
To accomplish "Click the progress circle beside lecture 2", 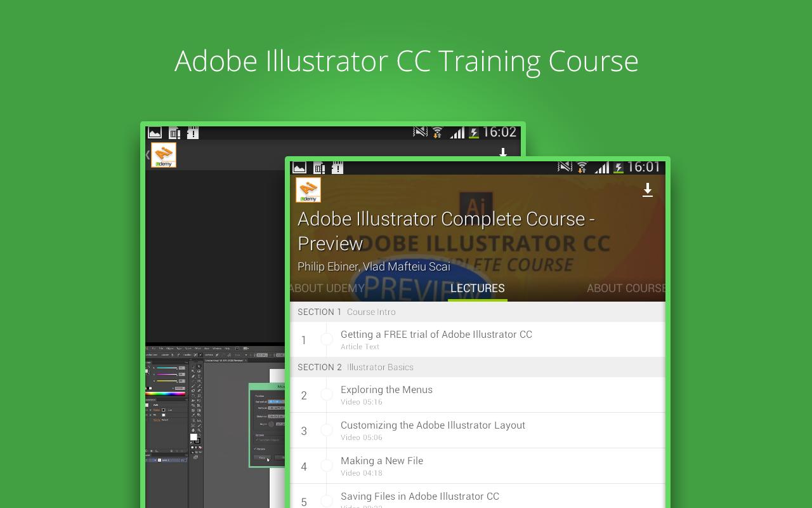I will 327,395.
